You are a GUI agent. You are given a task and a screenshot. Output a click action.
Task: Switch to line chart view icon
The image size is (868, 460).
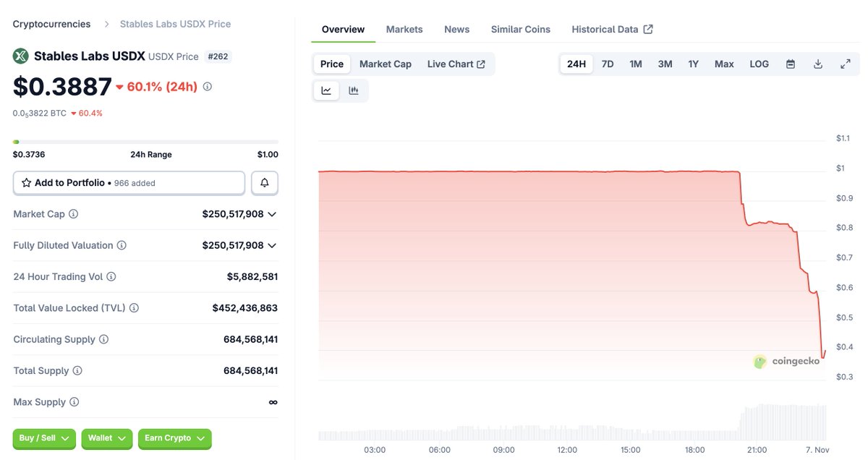click(326, 90)
